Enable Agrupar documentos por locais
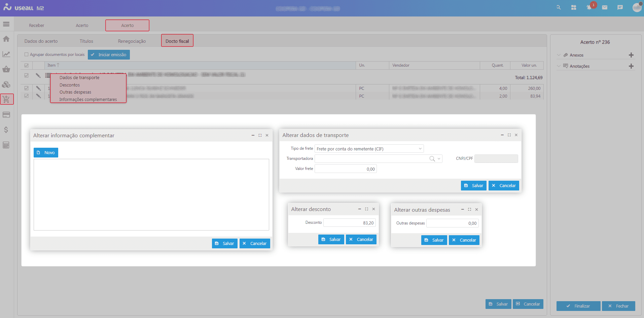The image size is (644, 318). click(x=26, y=54)
